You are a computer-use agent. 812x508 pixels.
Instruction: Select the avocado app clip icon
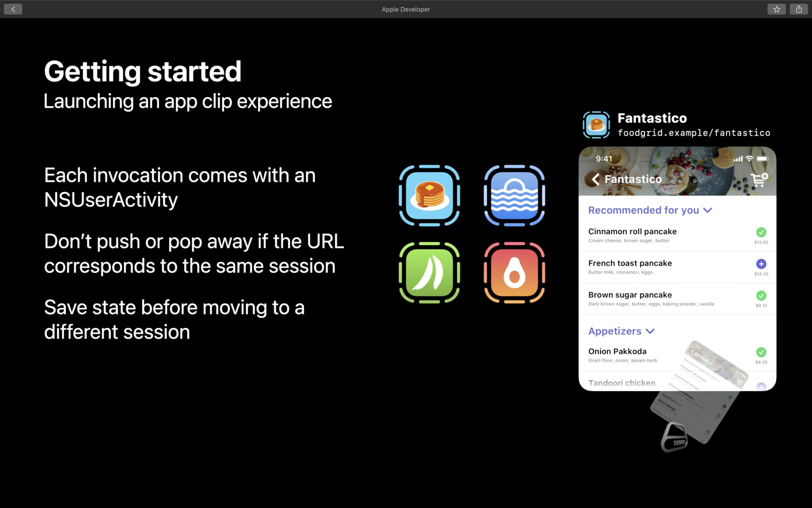[x=514, y=272]
